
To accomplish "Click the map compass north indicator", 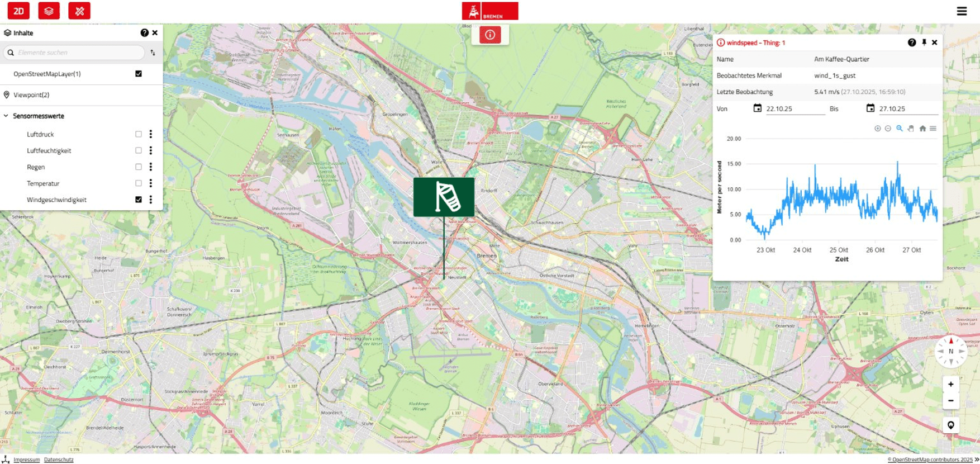I will click(951, 351).
